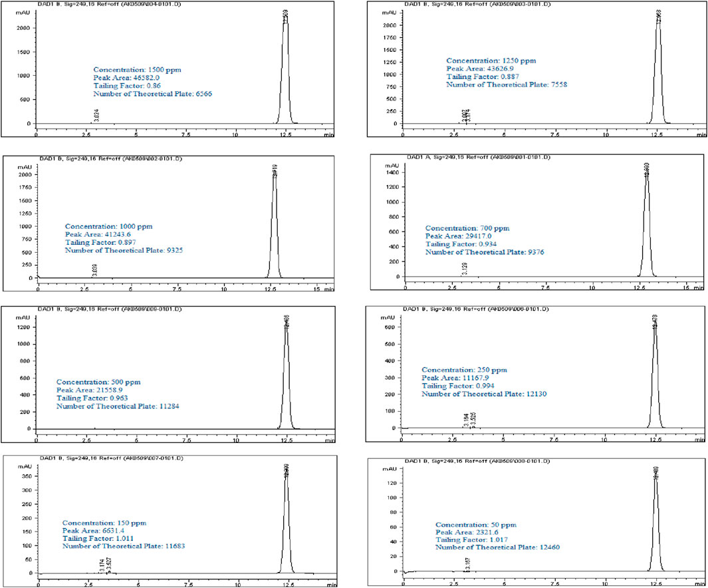Pick "Number of Theoretical Plate: 11284" line
Viewport: 708px width, 588px height.
(x=118, y=406)
